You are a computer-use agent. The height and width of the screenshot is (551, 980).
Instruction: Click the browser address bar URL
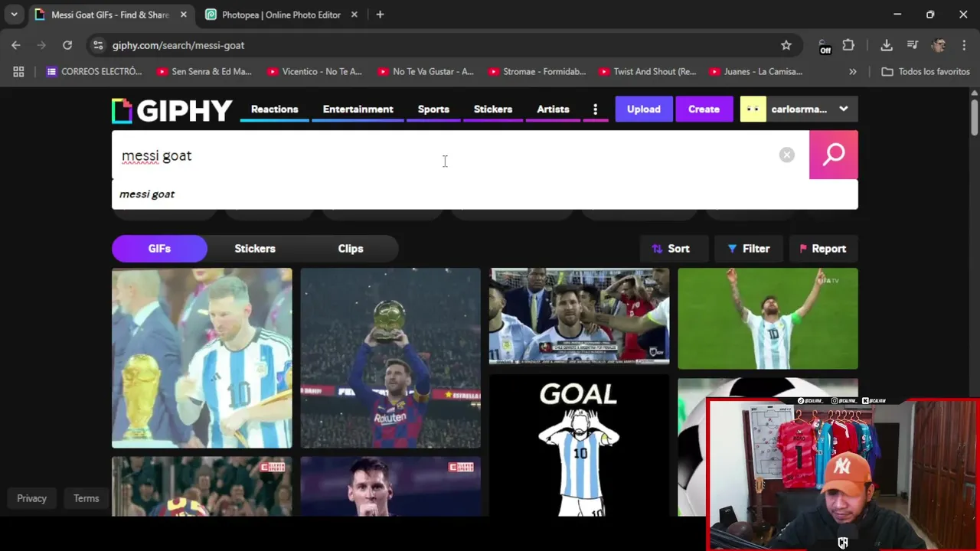click(178, 45)
